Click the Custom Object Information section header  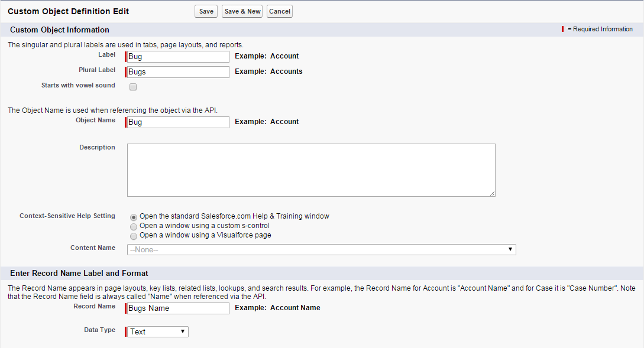pos(59,30)
